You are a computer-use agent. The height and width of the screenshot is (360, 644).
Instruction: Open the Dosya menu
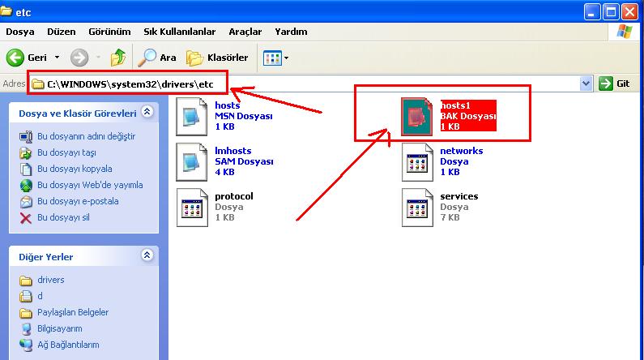[x=20, y=32]
